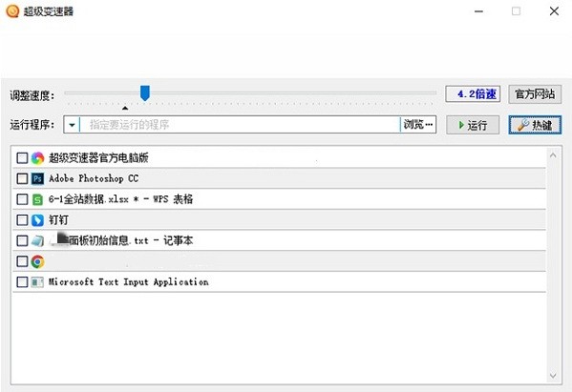Click the 钉钉 app icon
This screenshot has width=572, height=392.
(37, 220)
